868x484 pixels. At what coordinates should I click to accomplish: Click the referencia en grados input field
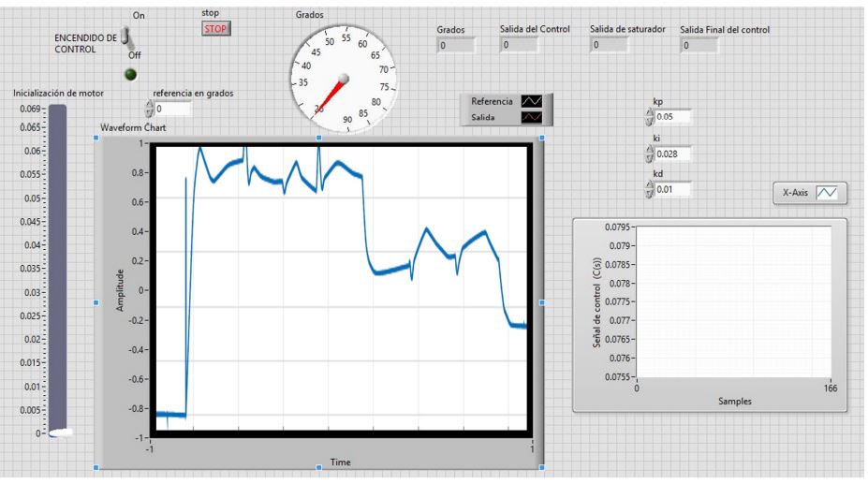(x=172, y=109)
